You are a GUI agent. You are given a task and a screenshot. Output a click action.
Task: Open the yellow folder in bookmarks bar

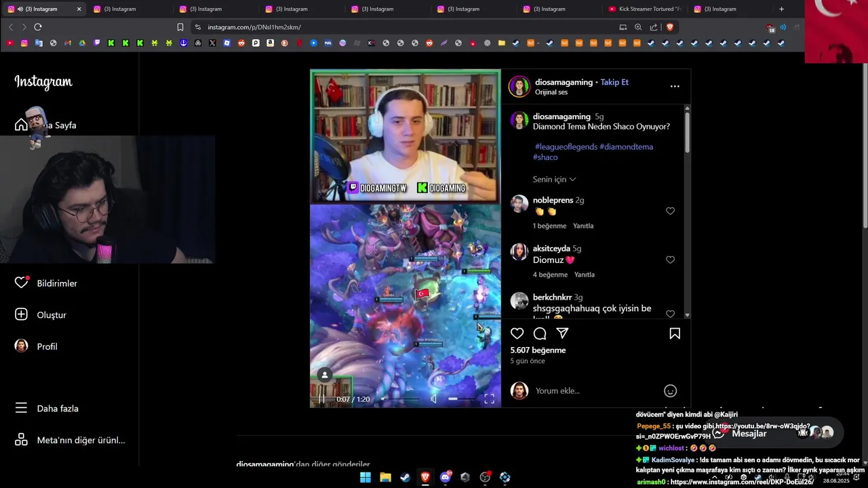(x=502, y=43)
